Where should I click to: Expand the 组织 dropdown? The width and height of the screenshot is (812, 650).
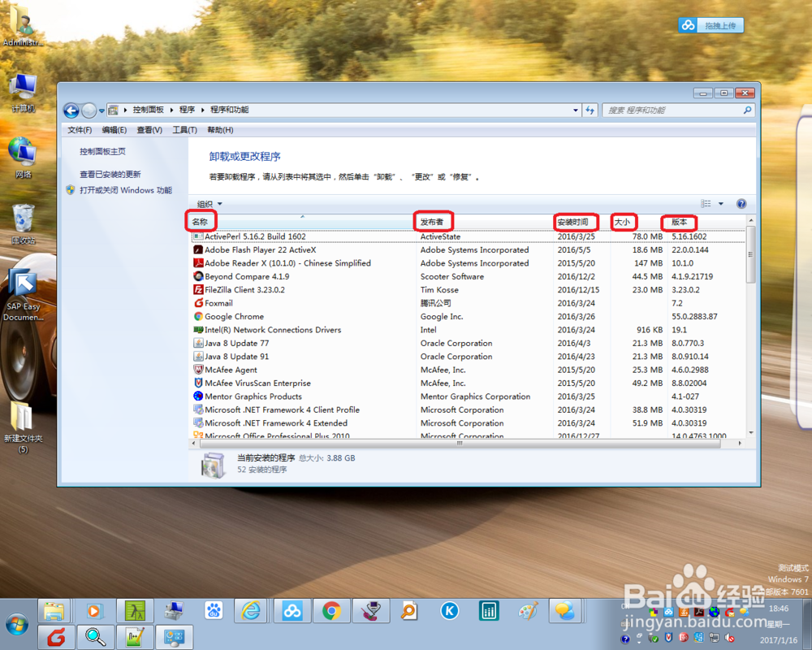coord(209,204)
